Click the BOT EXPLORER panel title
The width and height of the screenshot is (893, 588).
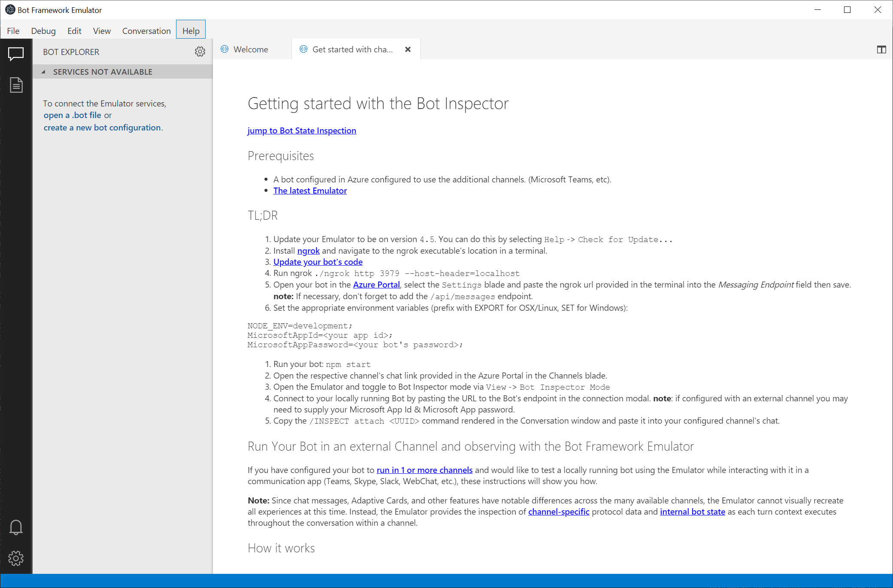[71, 52]
